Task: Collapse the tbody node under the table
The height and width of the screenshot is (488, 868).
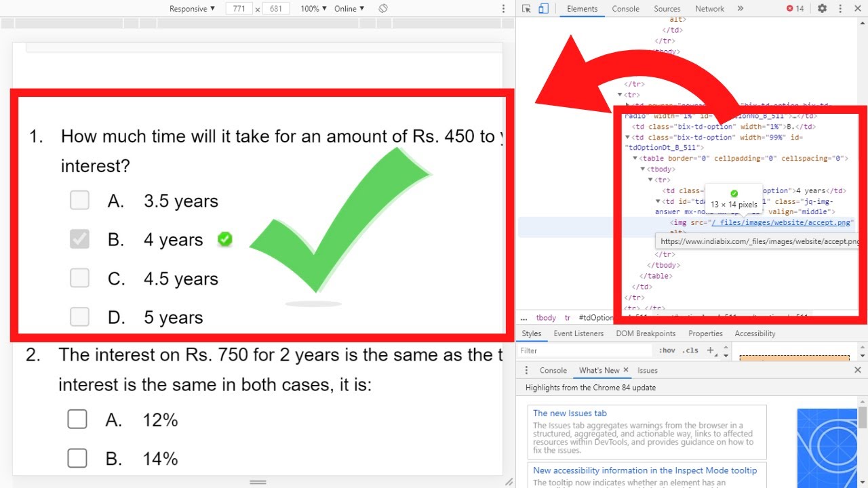Action: pyautogui.click(x=643, y=169)
